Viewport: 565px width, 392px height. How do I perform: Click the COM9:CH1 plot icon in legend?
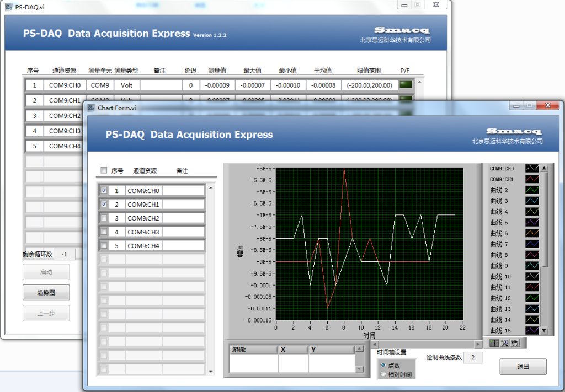532,179
